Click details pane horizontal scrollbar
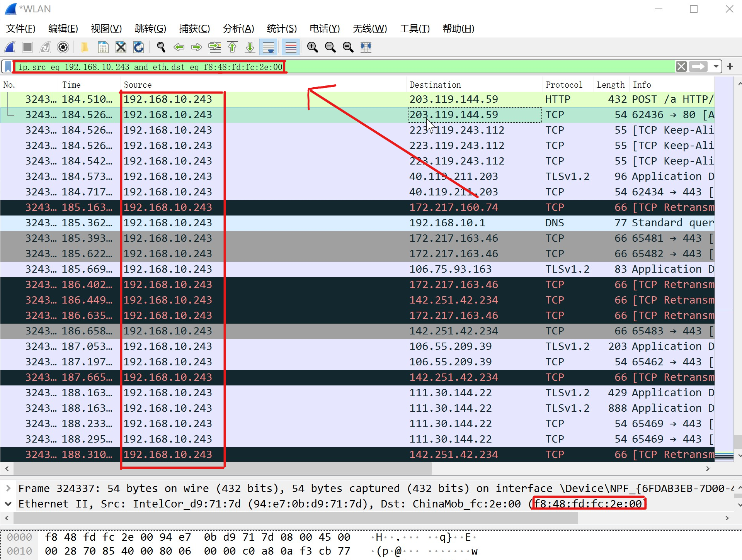 (x=296, y=518)
